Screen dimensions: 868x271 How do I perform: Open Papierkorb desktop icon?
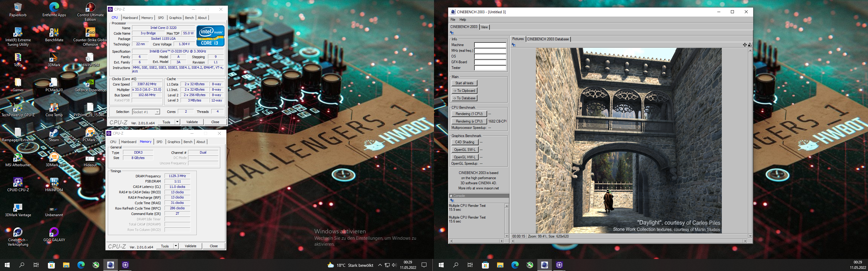coord(18,9)
